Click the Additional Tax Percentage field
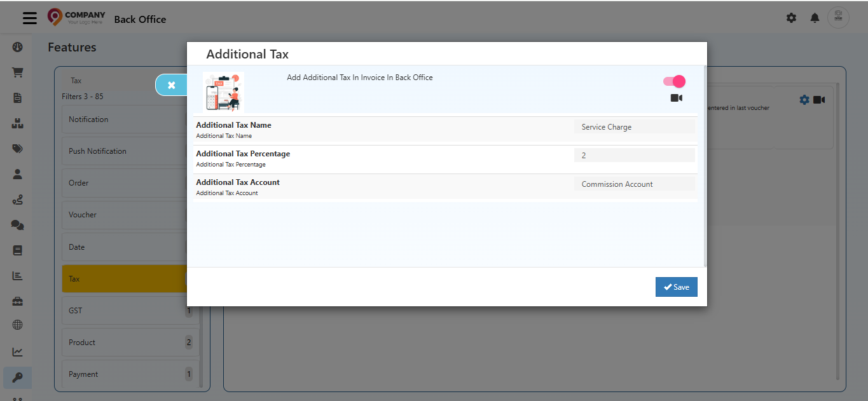This screenshot has height=401, width=868. (x=634, y=156)
